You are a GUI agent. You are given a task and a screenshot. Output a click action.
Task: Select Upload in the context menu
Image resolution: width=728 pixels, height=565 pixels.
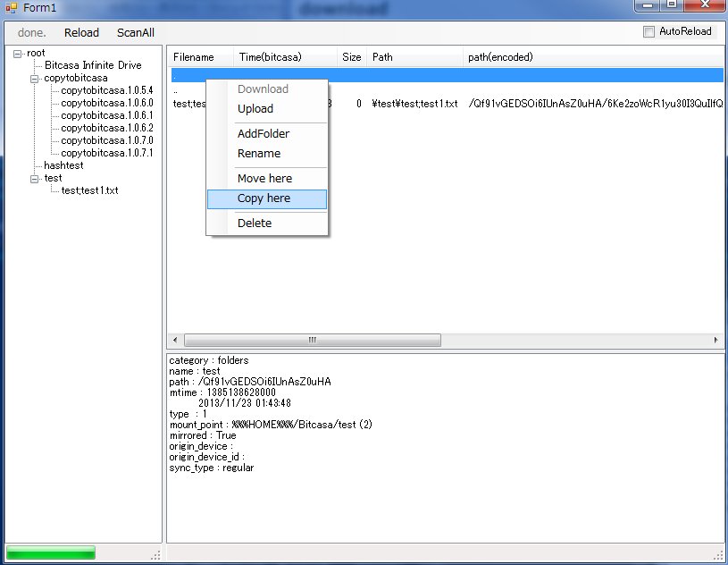(x=255, y=109)
